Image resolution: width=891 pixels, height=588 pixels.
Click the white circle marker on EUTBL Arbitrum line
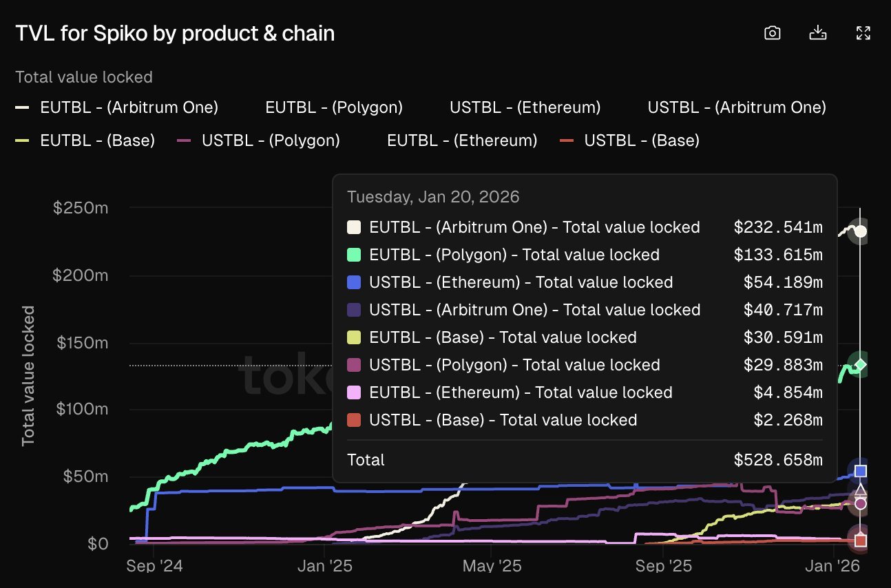860,231
